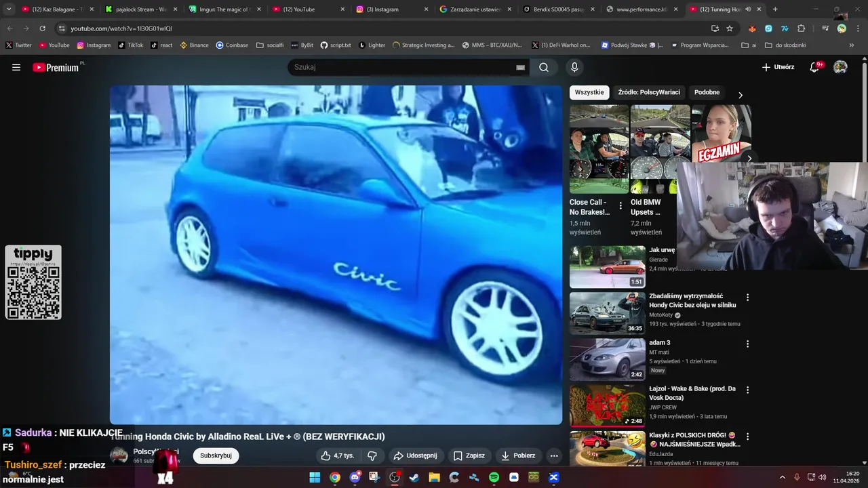Viewport: 868px width, 488px height.
Task: Click the address bar URL
Action: (x=121, y=28)
